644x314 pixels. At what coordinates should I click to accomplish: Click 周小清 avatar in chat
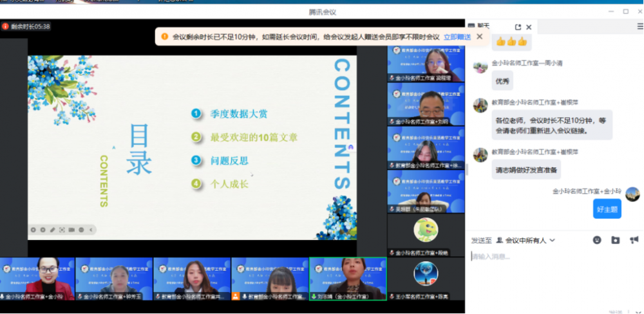pyautogui.click(x=480, y=66)
